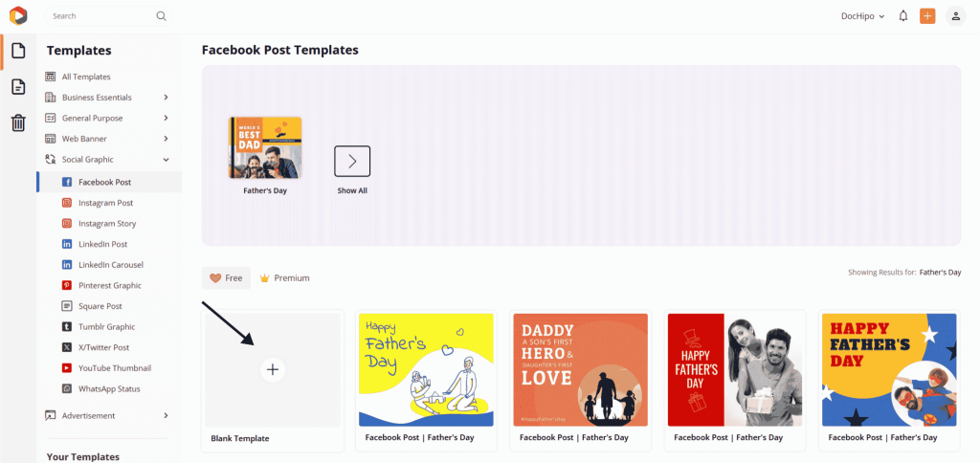
Task: Click the search magnifier icon
Action: point(161,16)
